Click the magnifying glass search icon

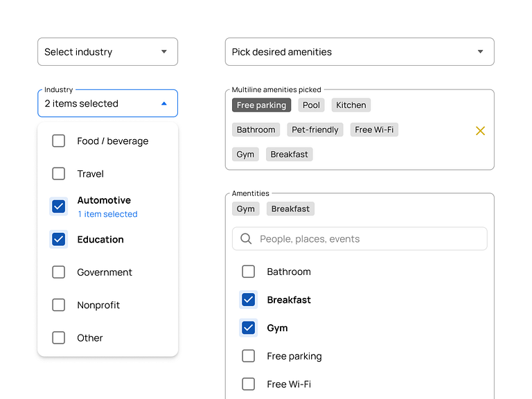tap(246, 239)
